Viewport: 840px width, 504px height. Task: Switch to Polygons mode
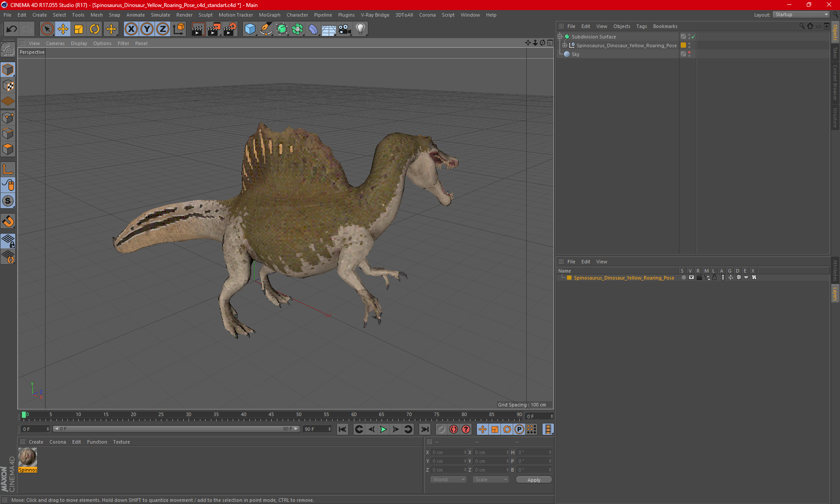[x=8, y=149]
